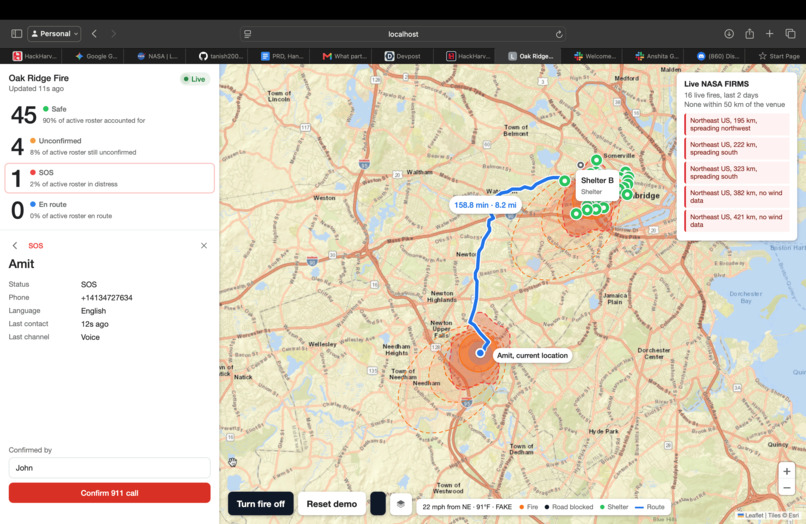The height and width of the screenshot is (524, 806).
Task: Switch to the PRD, Han... tab
Action: tap(282, 56)
